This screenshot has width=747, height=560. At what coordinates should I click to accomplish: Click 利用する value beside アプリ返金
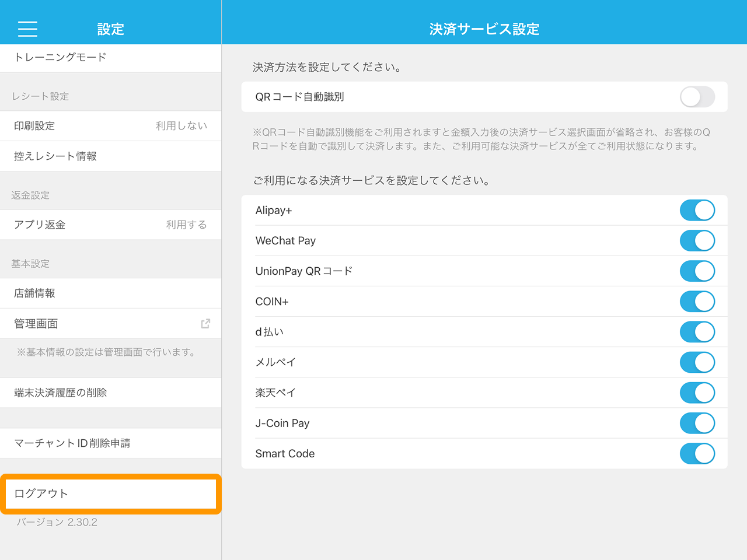[x=187, y=225]
